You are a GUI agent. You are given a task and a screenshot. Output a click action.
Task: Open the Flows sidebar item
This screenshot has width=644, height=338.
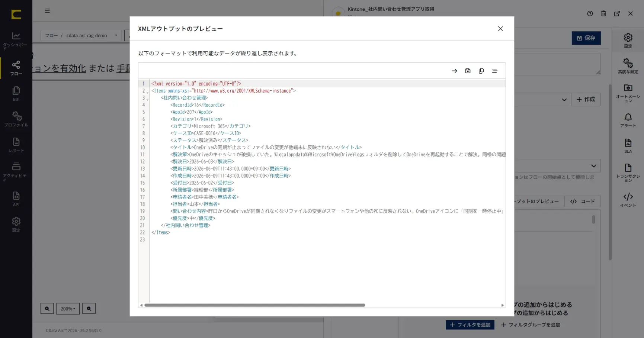pos(16,68)
